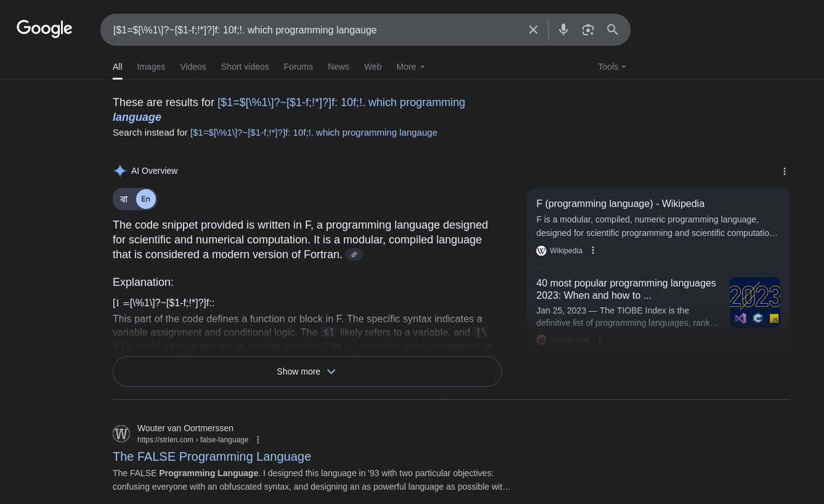This screenshot has height=504, width=824.
Task: Open three-dot menu next to Wikipedia source
Action: click(x=593, y=250)
